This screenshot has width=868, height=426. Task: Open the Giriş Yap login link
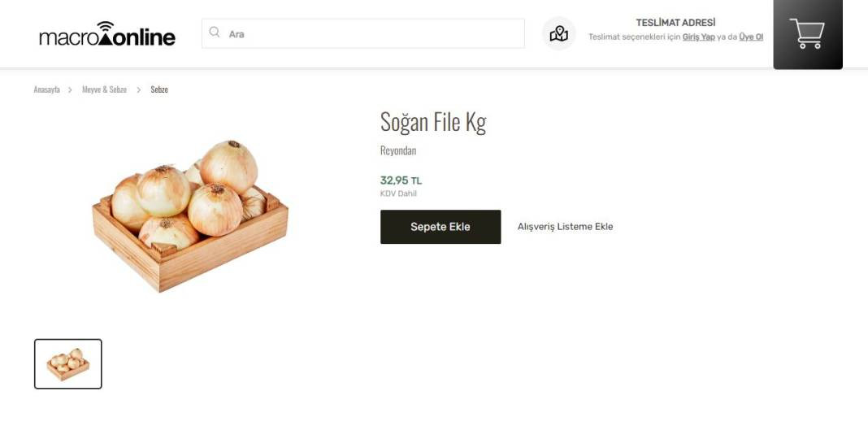point(698,37)
